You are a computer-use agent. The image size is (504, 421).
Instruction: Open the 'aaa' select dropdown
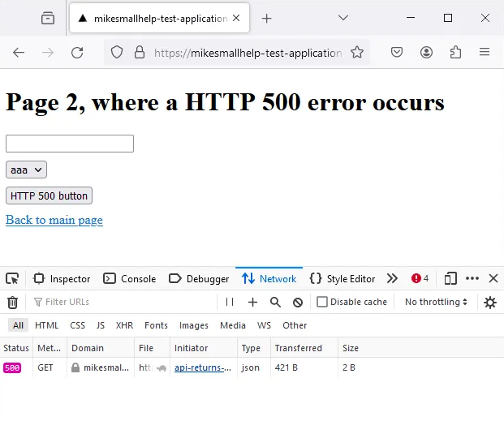[26, 170]
